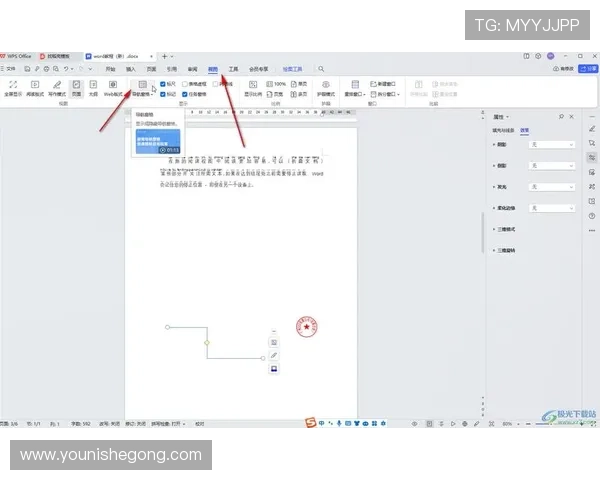The height and width of the screenshot is (480, 600).
Task: Open the 视图 View ribbon tab
Action: click(212, 69)
